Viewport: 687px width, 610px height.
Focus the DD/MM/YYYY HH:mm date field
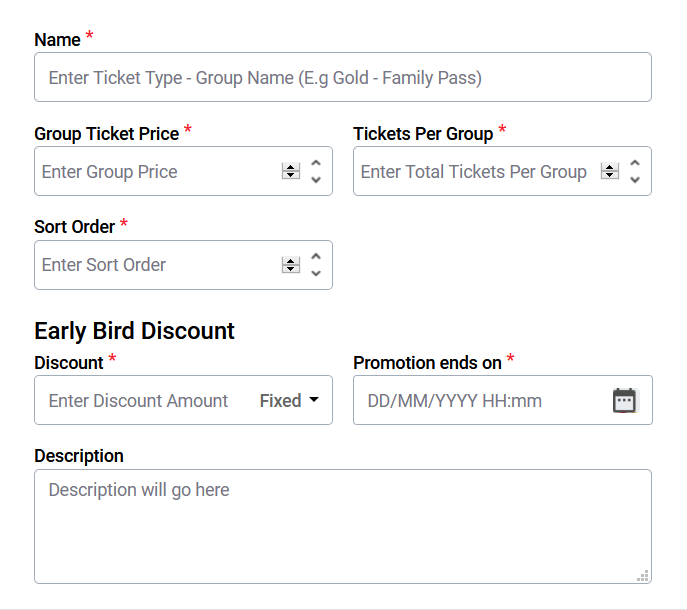[482, 400]
